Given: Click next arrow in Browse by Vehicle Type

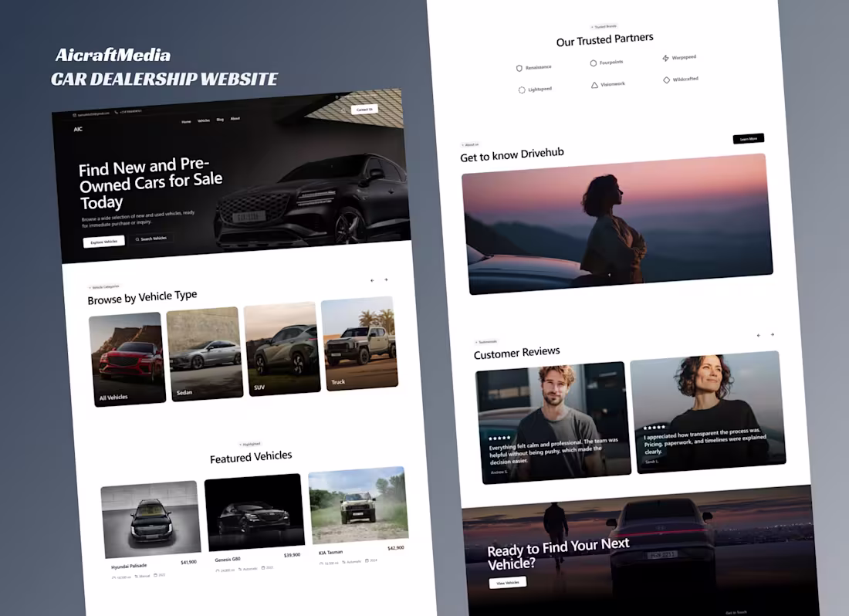Looking at the screenshot, I should pyautogui.click(x=386, y=280).
